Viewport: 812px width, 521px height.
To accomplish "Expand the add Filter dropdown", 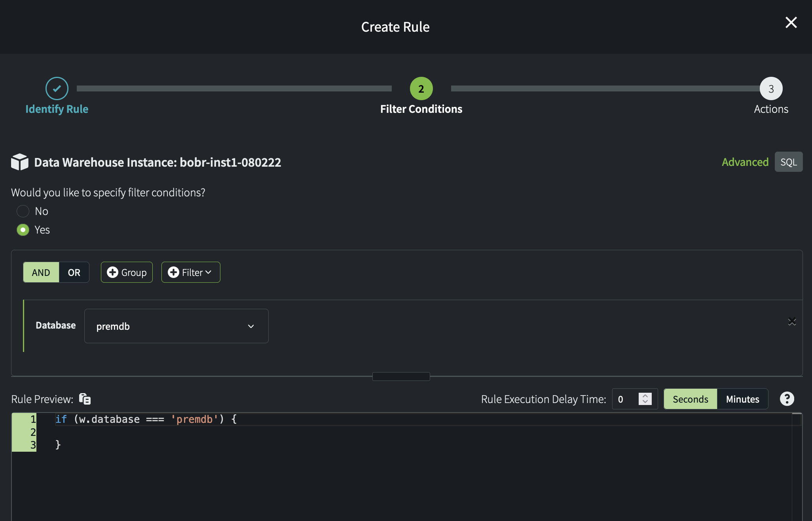I will click(191, 272).
